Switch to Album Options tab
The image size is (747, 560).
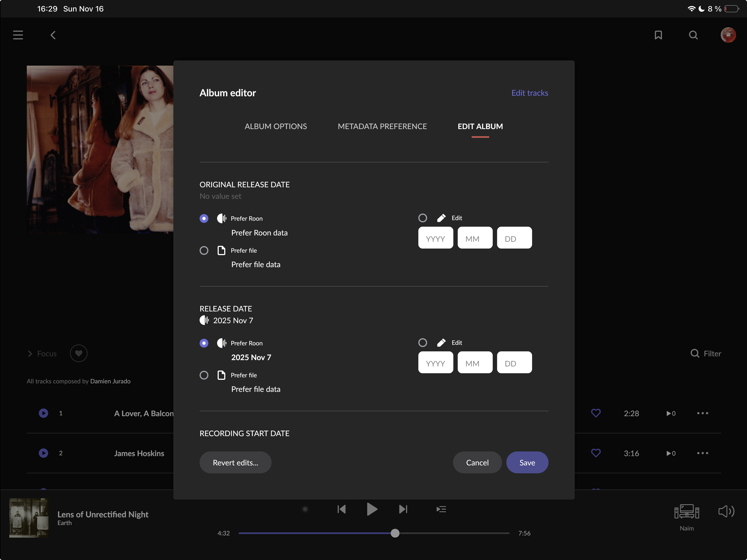click(x=276, y=126)
